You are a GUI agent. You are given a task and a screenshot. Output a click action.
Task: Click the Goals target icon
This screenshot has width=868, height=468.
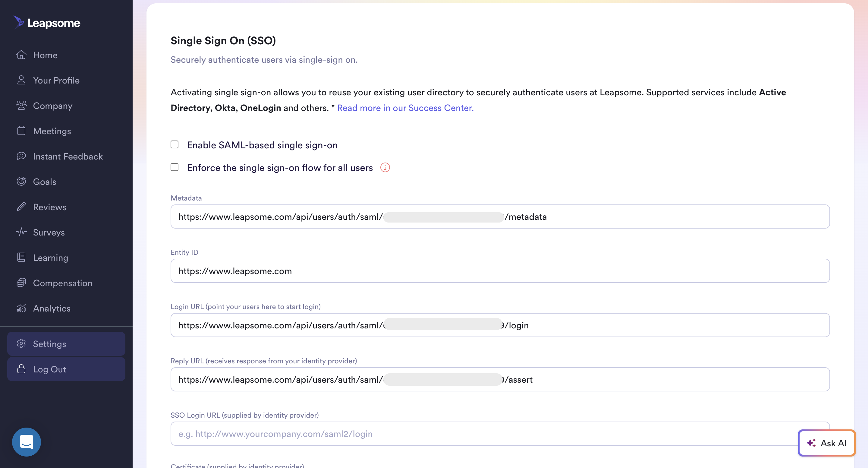pos(21,182)
